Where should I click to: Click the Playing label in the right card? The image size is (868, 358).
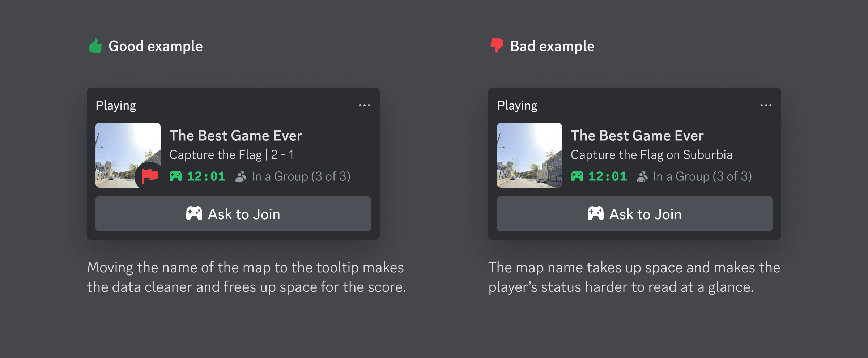point(518,105)
